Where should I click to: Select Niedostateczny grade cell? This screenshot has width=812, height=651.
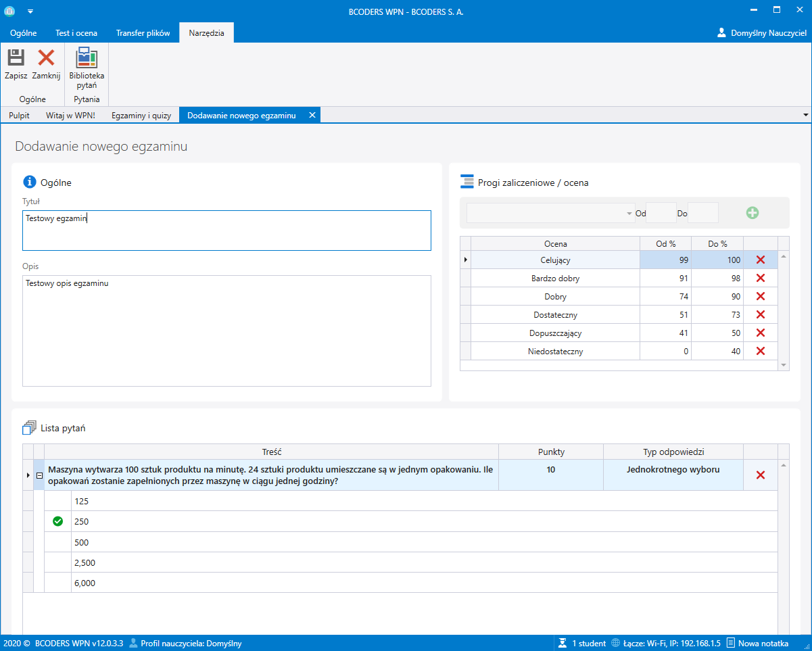(555, 352)
